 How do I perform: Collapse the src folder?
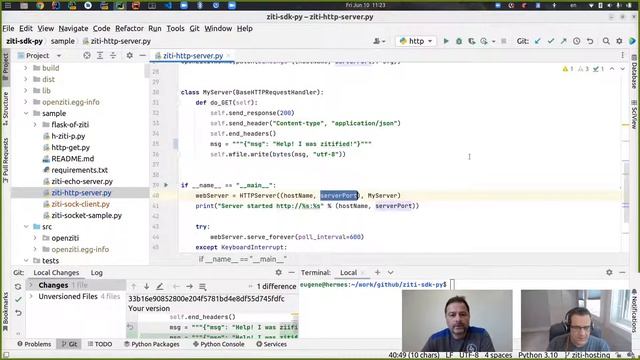[x=26, y=227]
